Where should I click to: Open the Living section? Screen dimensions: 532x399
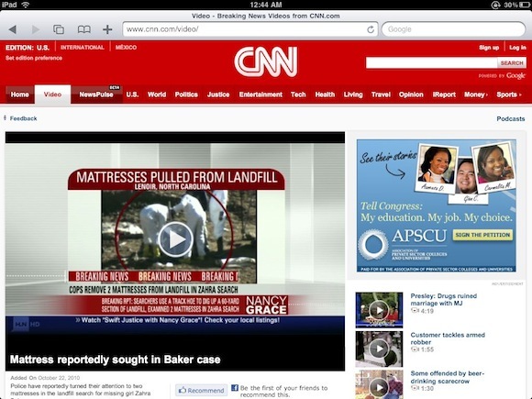click(x=353, y=94)
